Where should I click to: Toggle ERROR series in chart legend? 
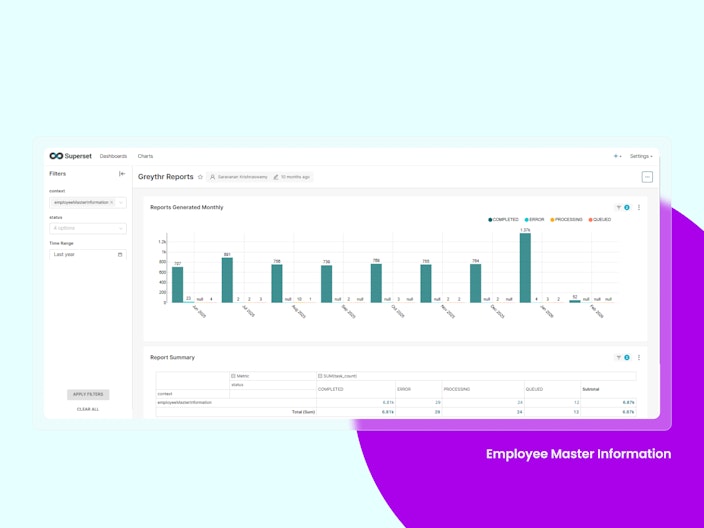coord(534,220)
